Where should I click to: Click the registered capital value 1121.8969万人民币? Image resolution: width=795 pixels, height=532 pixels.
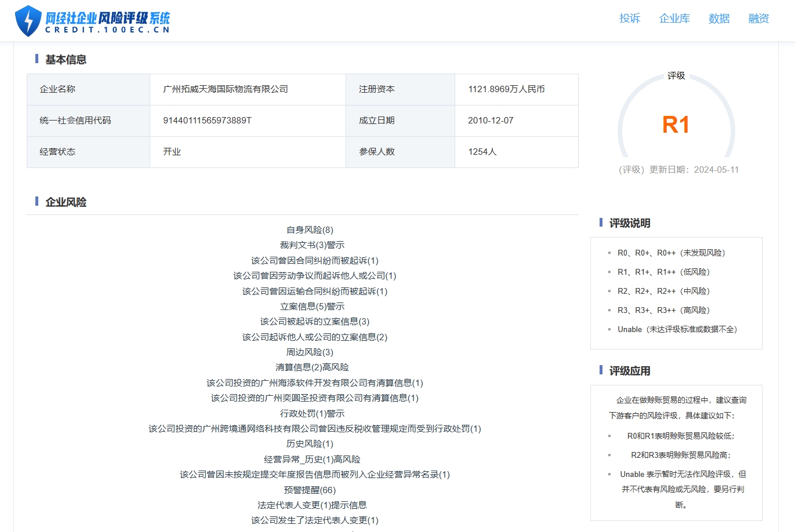(506, 89)
